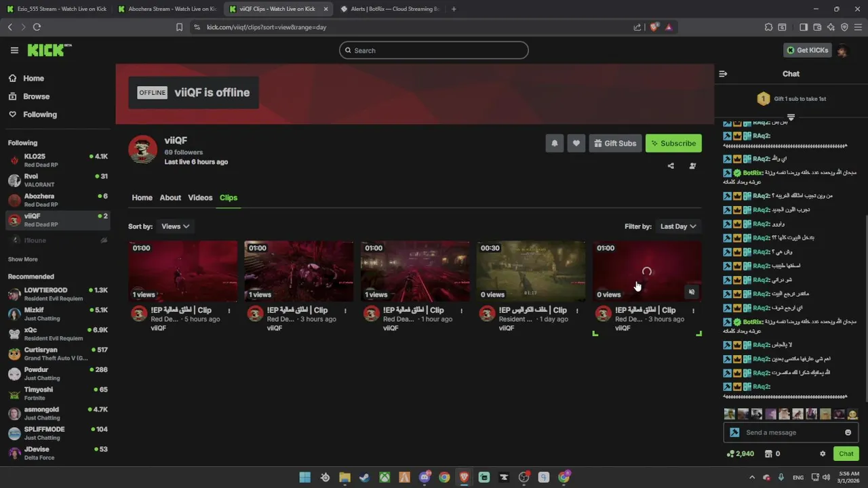Click the Kick search field
The width and height of the screenshot is (868, 488).
pyautogui.click(x=434, y=50)
